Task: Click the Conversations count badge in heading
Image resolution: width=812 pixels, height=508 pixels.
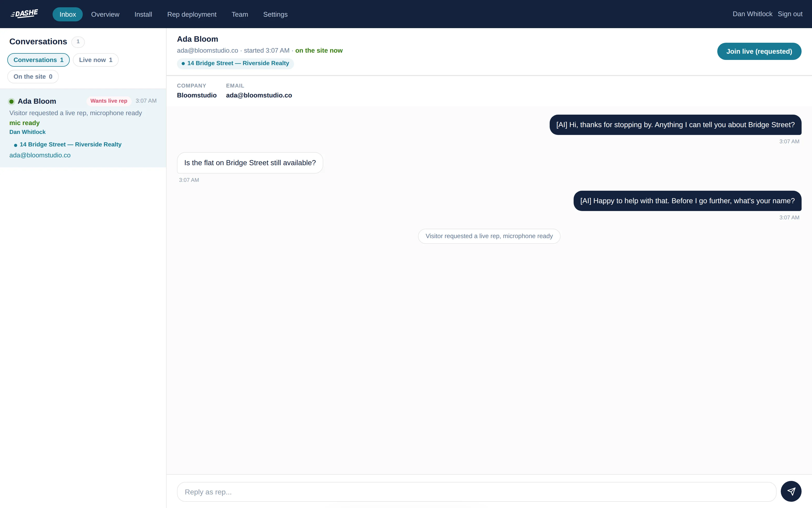Action: [x=78, y=42]
